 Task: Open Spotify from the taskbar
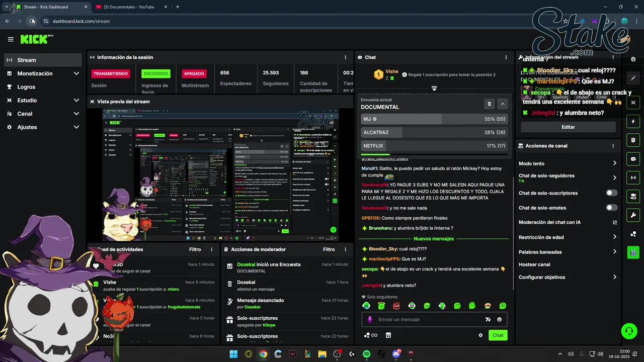[367, 354]
